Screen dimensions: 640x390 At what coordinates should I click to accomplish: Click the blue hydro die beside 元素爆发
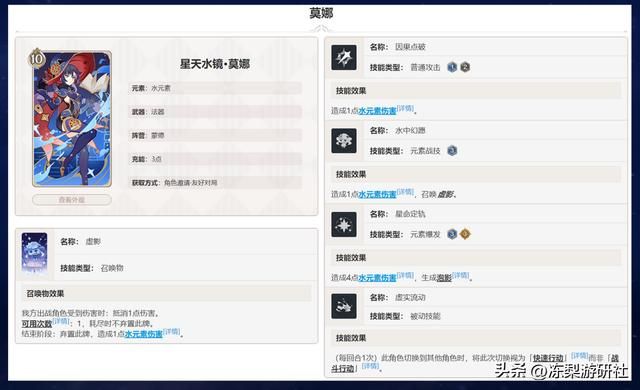(x=452, y=234)
